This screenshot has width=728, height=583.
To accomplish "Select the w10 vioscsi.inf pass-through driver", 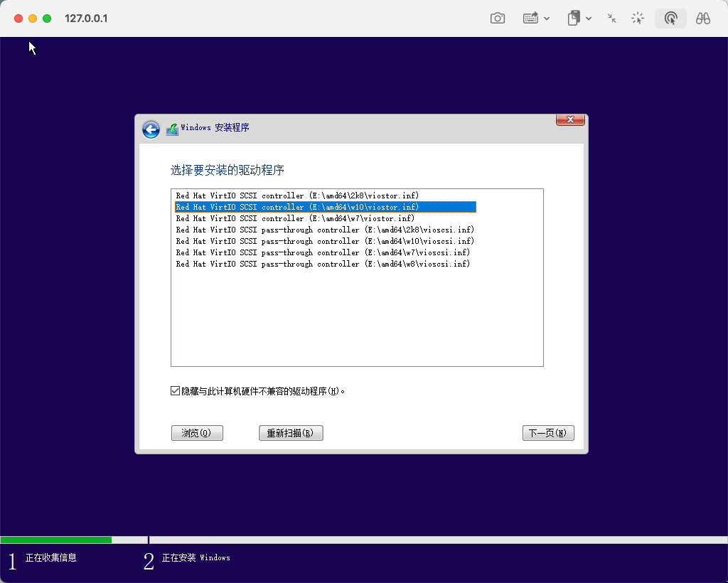I will pos(325,241).
